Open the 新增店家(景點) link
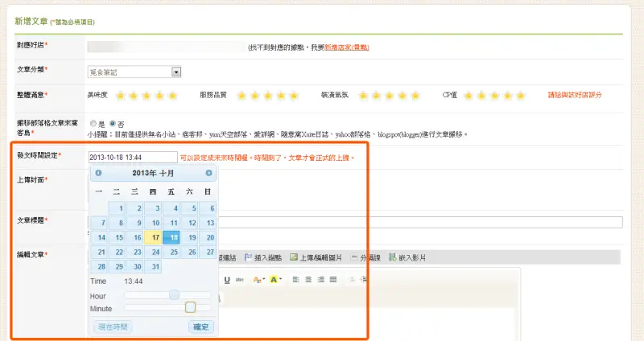The height and width of the screenshot is (341, 644). (x=347, y=47)
